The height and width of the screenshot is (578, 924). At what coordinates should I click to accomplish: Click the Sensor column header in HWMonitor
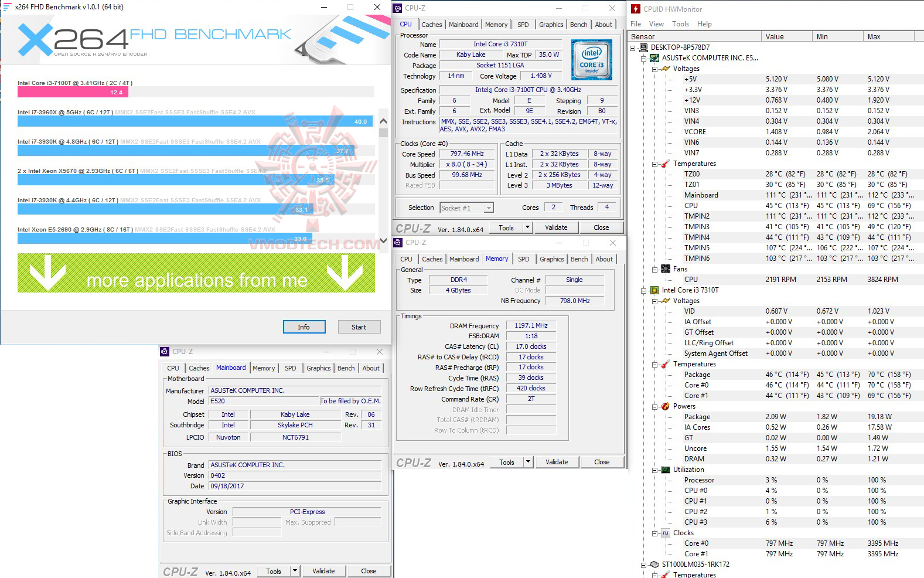click(694, 36)
